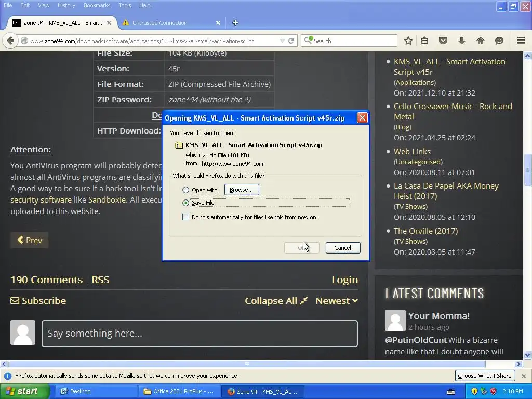532x399 pixels.
Task: Expand the Newest sort dropdown
Action: pos(337,301)
